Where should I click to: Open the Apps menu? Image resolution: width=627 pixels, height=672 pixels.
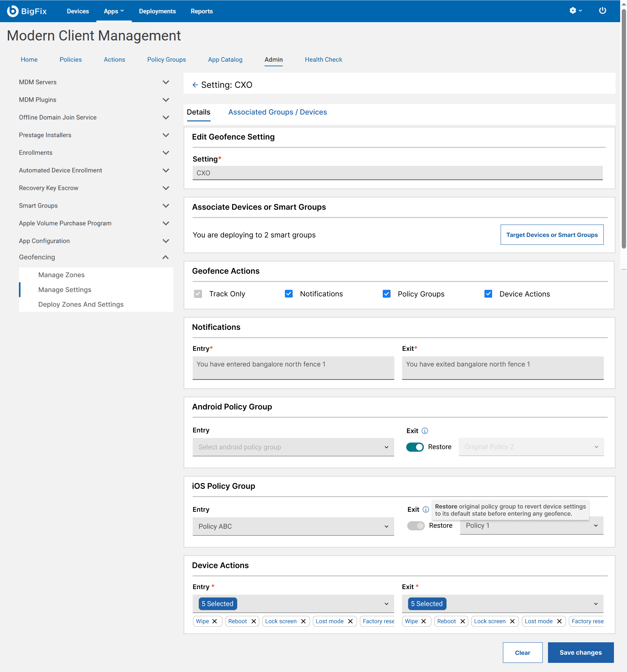(x=114, y=11)
